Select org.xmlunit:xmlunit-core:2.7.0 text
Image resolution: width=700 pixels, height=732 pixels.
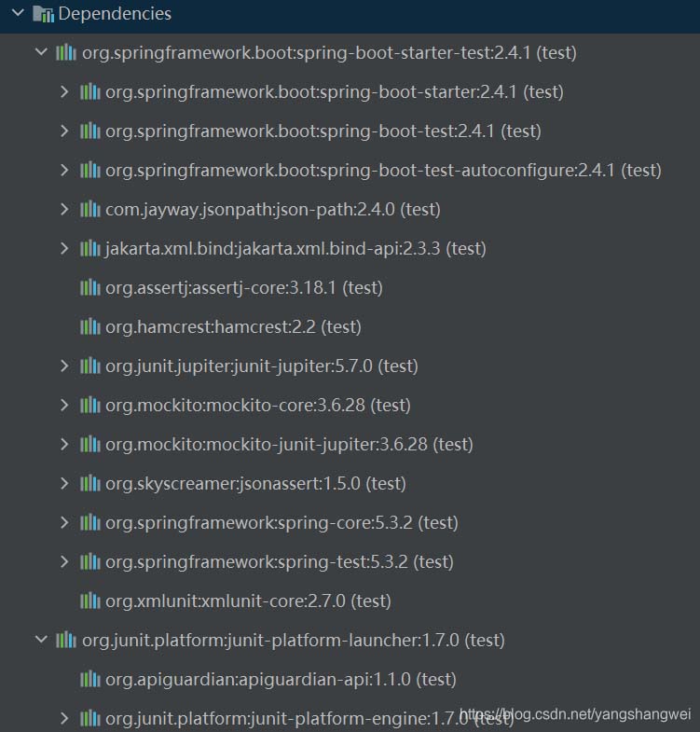pos(248,601)
